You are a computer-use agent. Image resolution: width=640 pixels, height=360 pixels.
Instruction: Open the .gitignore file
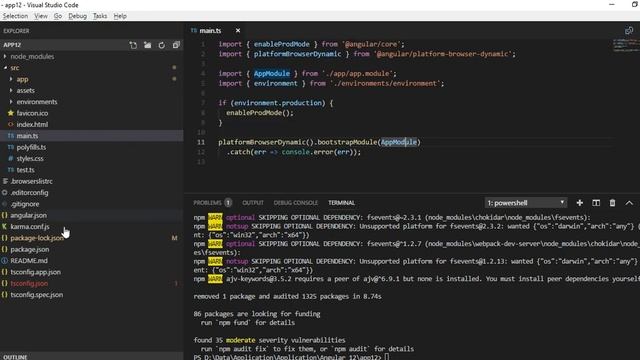pyautogui.click(x=25, y=204)
